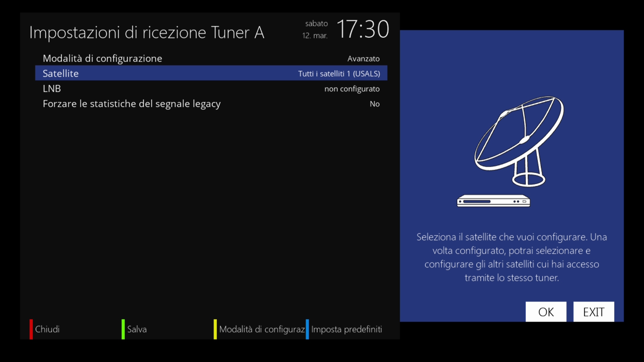Change the Avanzato configuration mode value
Screen dimensions: 644x362
[364, 59]
